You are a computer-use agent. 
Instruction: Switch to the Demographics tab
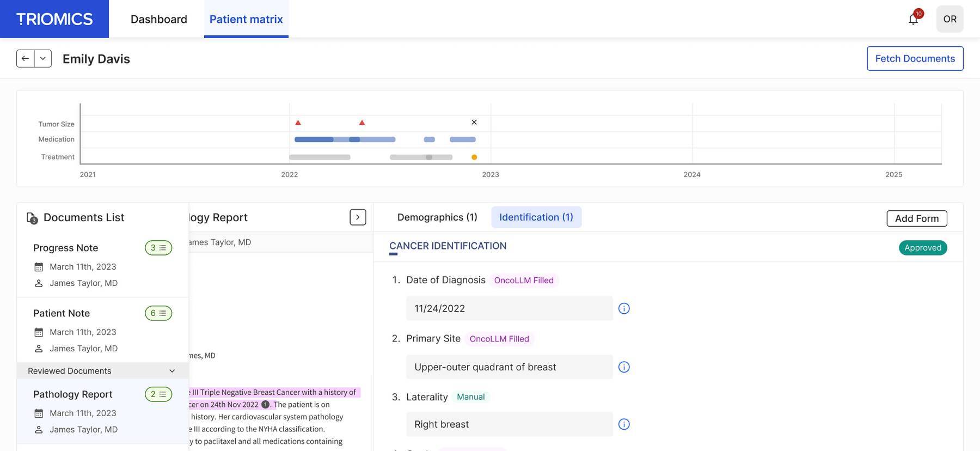pos(437,217)
